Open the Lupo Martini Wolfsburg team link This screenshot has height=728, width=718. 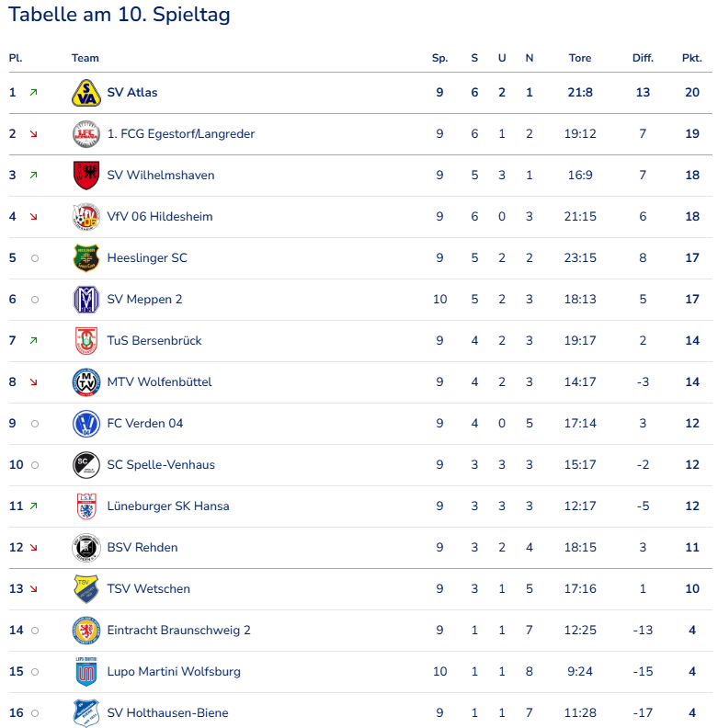(174, 672)
